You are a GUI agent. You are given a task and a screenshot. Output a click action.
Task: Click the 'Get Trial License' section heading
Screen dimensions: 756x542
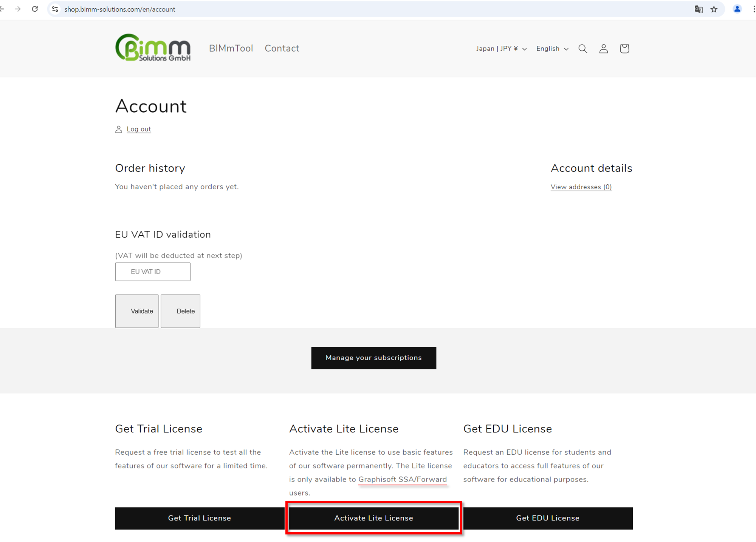[159, 429]
